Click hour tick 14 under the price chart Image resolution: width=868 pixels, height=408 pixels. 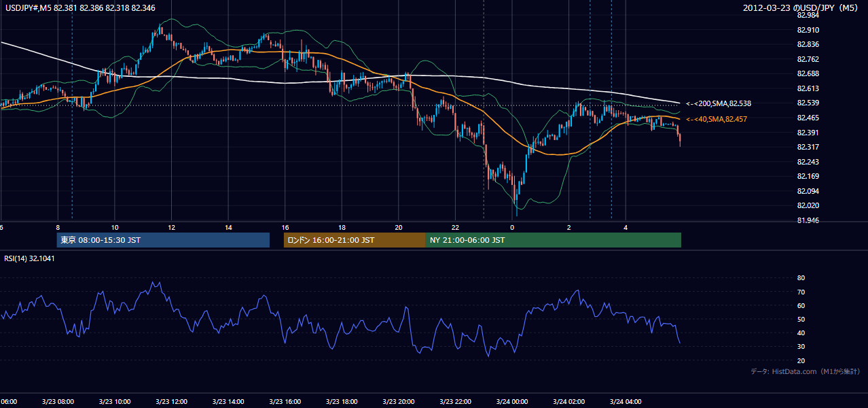pyautogui.click(x=229, y=227)
